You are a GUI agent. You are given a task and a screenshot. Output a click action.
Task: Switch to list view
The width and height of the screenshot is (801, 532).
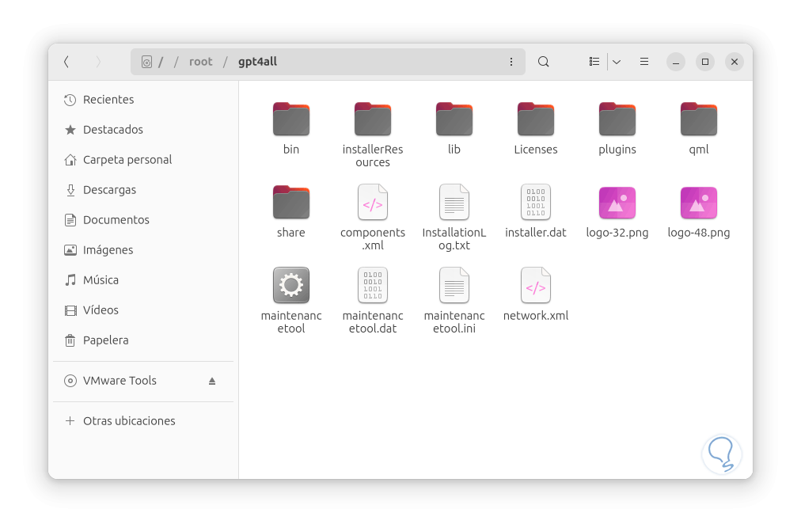pos(594,62)
